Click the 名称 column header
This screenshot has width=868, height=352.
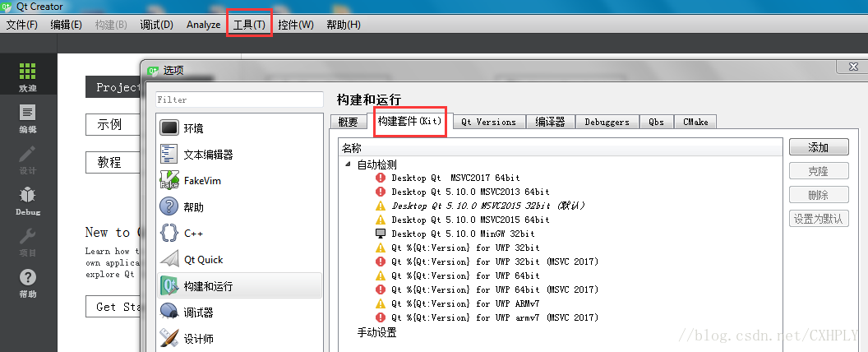pos(561,148)
